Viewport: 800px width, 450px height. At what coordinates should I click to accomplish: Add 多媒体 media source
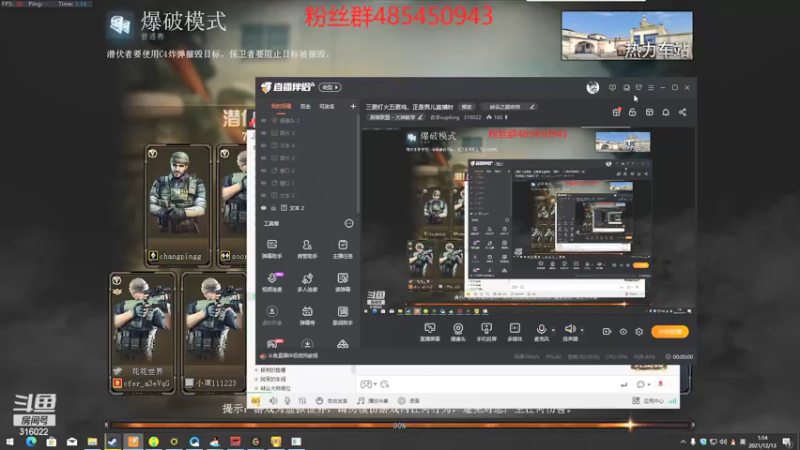[515, 332]
